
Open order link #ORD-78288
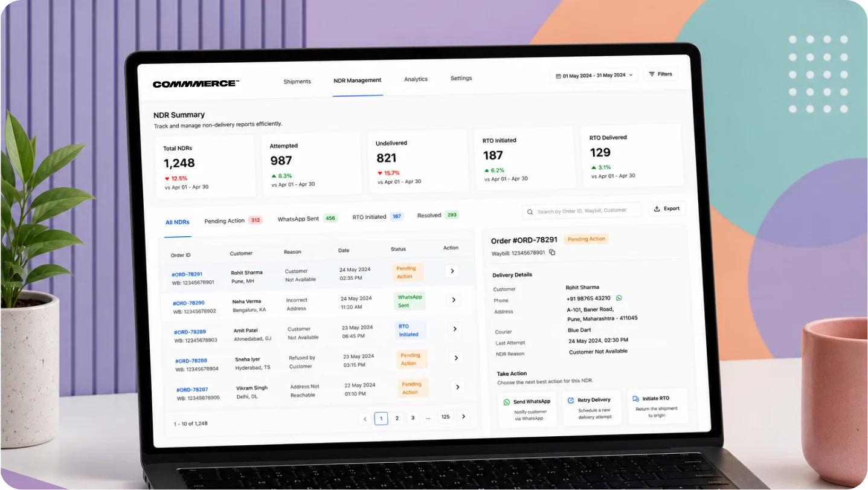point(191,361)
